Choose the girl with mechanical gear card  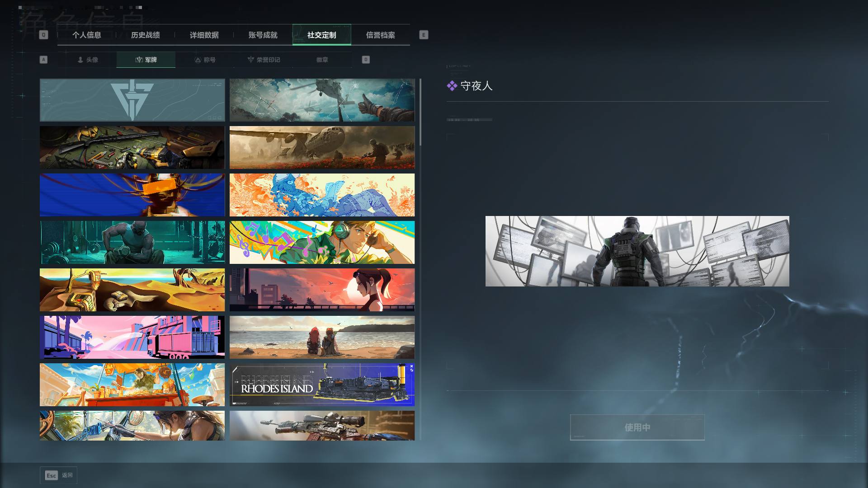click(x=132, y=425)
